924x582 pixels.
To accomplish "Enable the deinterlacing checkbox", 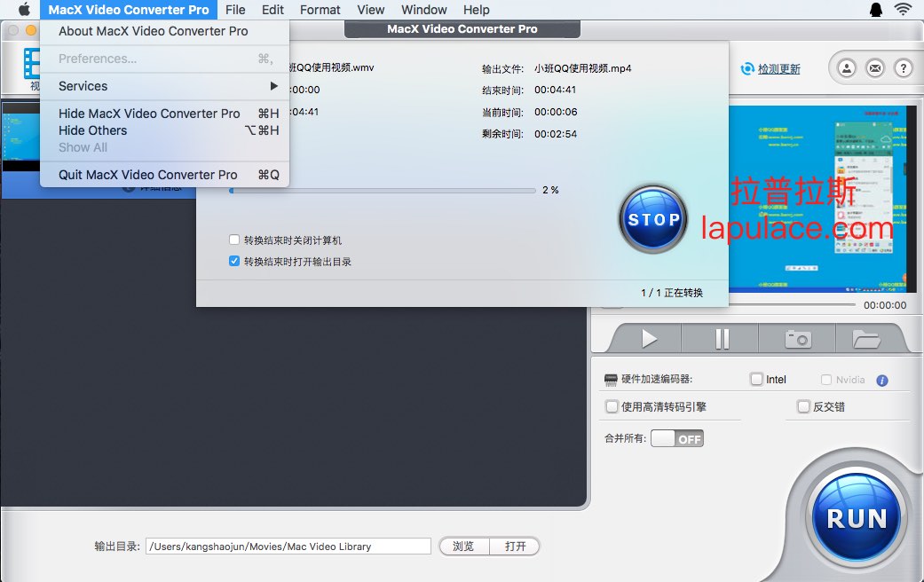I will coord(803,406).
